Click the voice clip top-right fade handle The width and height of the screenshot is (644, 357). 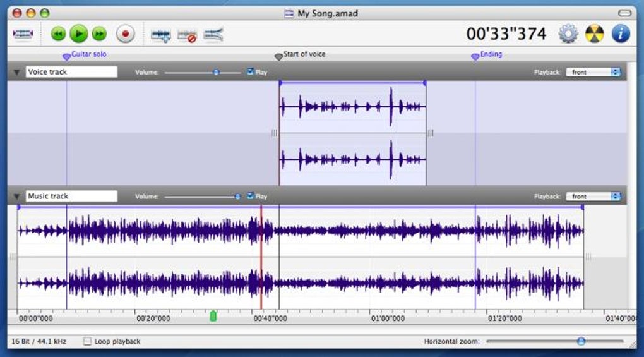tap(425, 83)
